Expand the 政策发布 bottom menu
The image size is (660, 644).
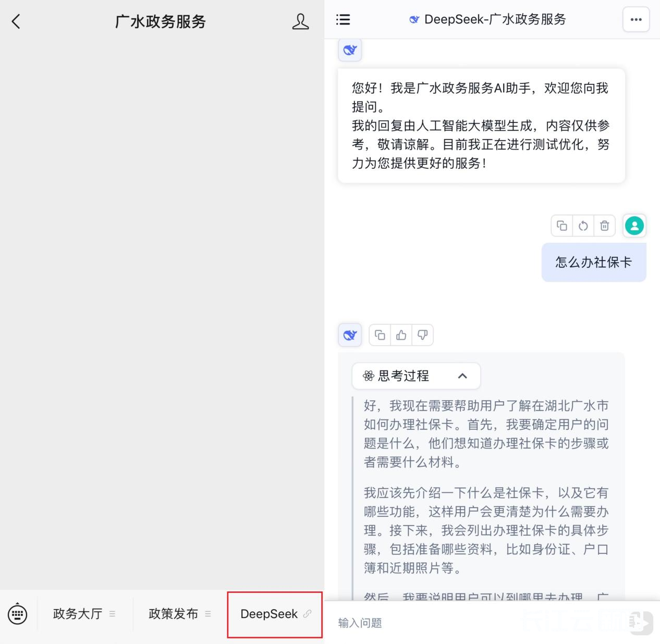pyautogui.click(x=179, y=614)
